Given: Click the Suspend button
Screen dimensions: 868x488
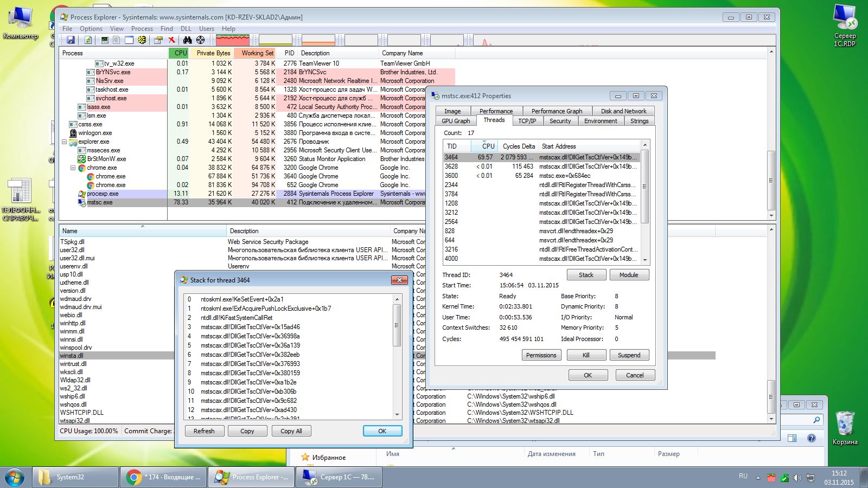Looking at the screenshot, I should (x=629, y=355).
